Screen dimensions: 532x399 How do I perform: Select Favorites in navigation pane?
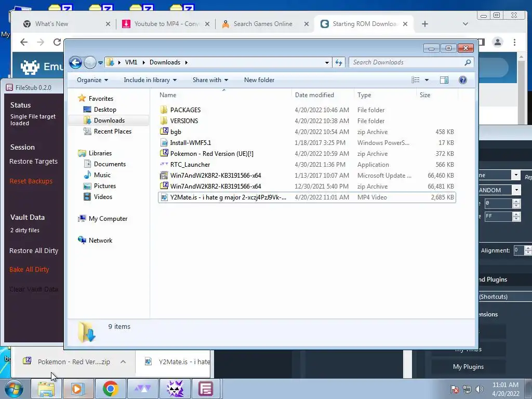coord(101,99)
